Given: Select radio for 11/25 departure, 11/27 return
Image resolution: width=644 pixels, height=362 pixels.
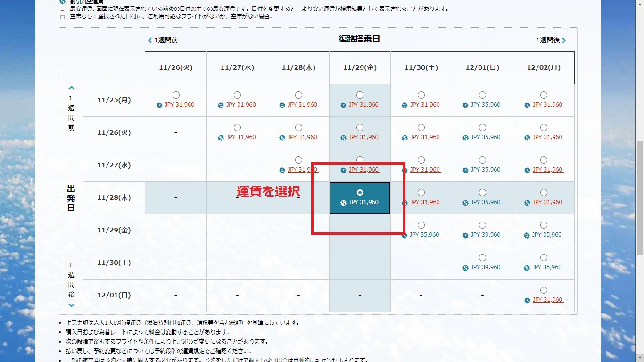Looking at the screenshot, I should (237, 95).
